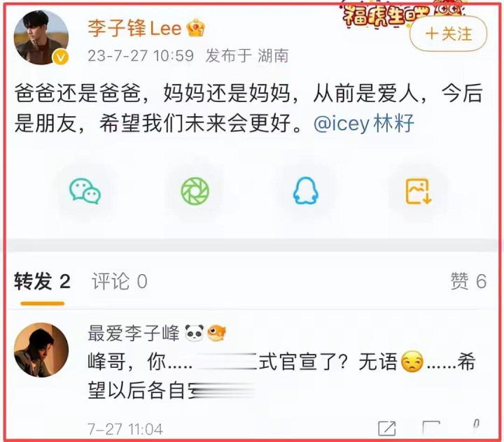504x442 pixels.
Task: Share post via WeChat icon
Action: pyautogui.click(x=85, y=192)
